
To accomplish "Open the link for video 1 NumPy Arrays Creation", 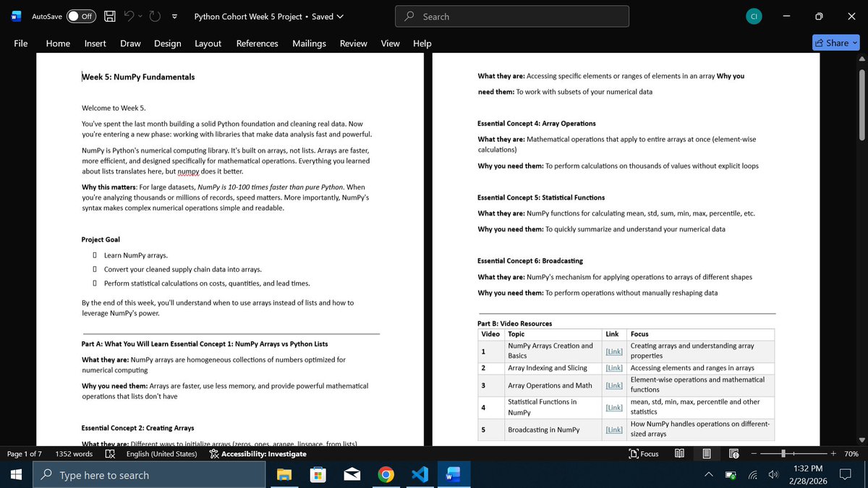I will [613, 351].
